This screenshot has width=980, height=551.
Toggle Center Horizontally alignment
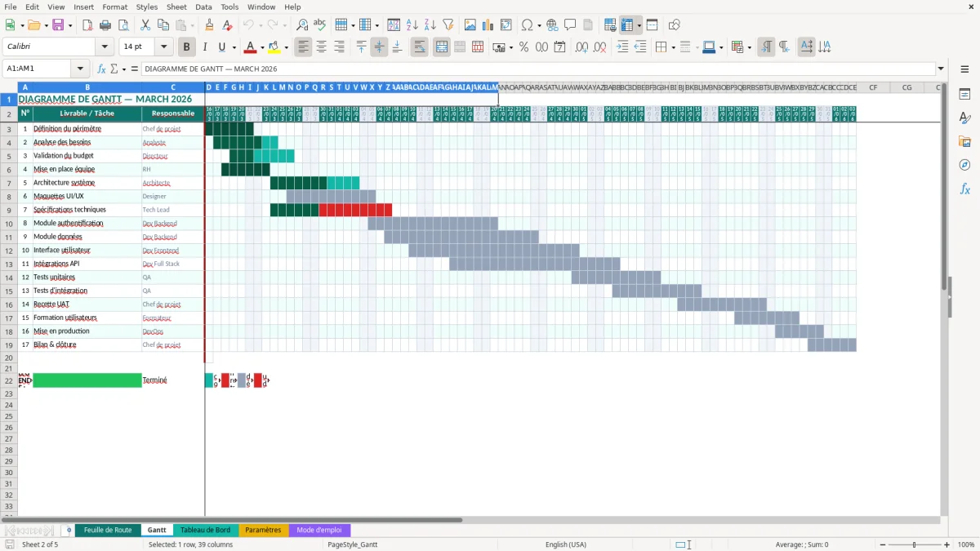pos(322,47)
